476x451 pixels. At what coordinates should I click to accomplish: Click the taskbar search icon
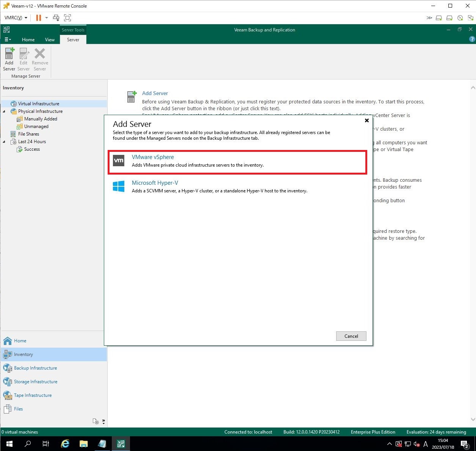click(x=28, y=444)
